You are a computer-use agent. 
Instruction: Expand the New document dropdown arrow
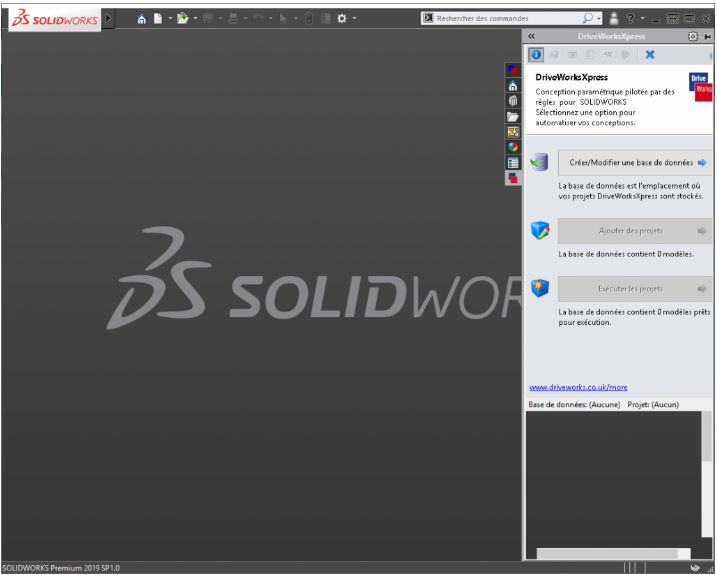tap(170, 18)
